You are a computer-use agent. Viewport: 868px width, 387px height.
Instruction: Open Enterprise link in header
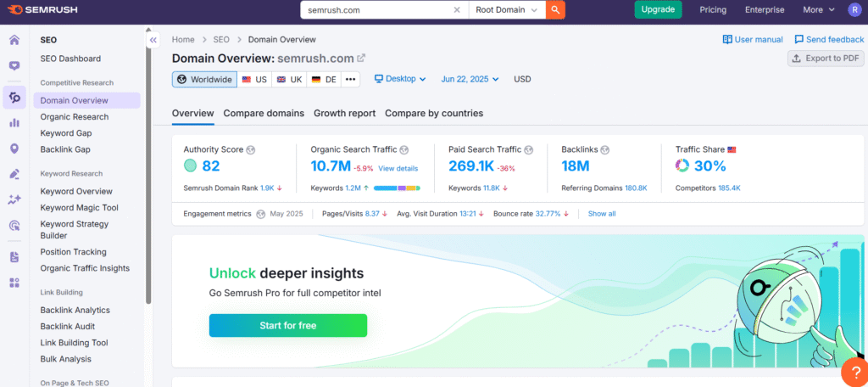765,9
